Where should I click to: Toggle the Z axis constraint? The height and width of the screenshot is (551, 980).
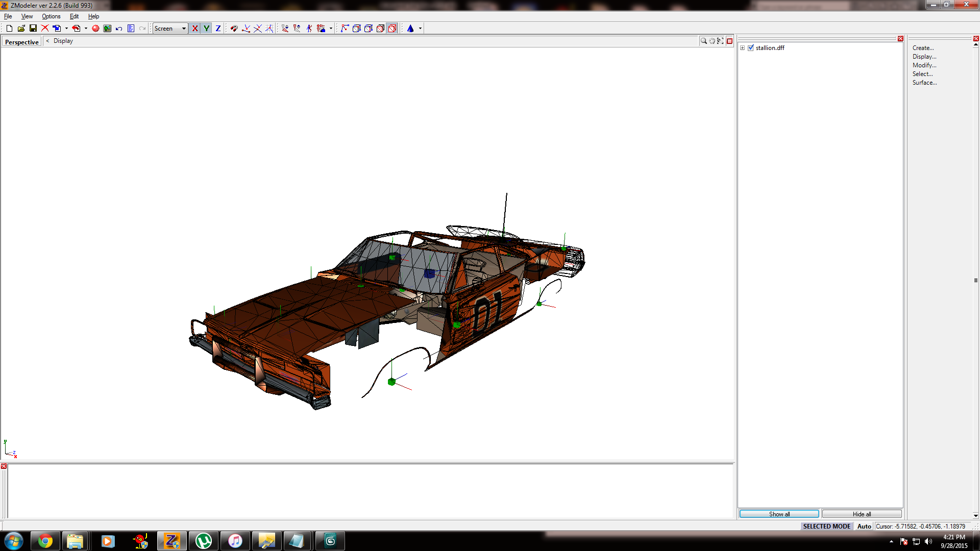tap(218, 29)
